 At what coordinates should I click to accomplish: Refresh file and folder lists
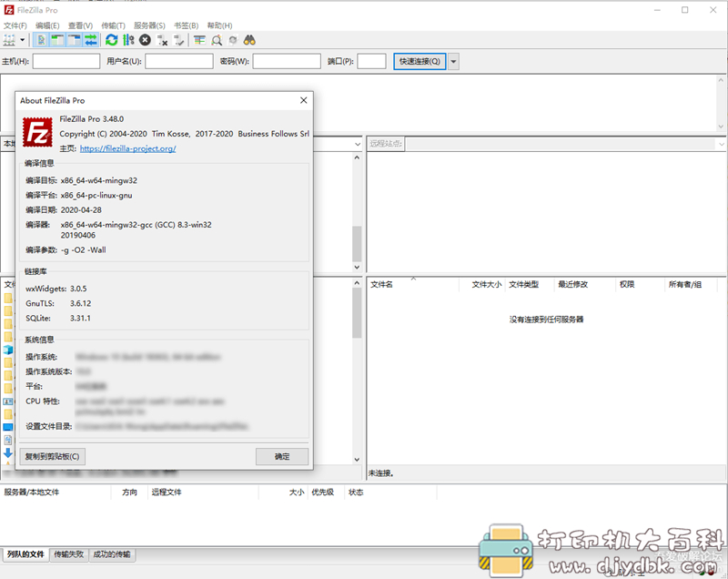(x=111, y=40)
